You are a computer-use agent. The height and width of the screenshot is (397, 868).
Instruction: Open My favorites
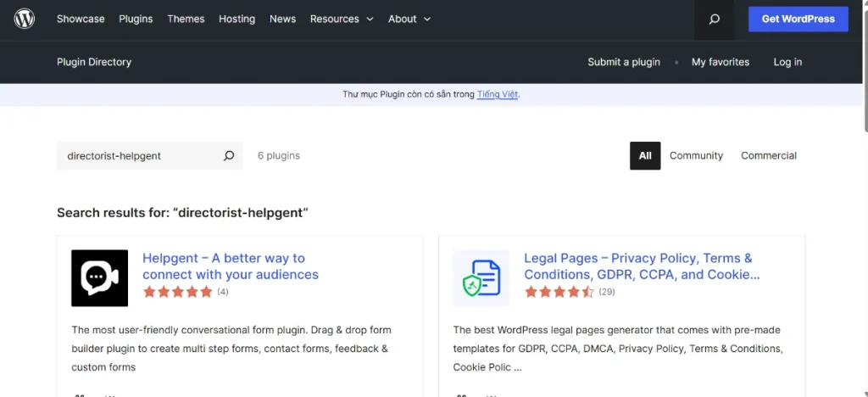click(721, 62)
